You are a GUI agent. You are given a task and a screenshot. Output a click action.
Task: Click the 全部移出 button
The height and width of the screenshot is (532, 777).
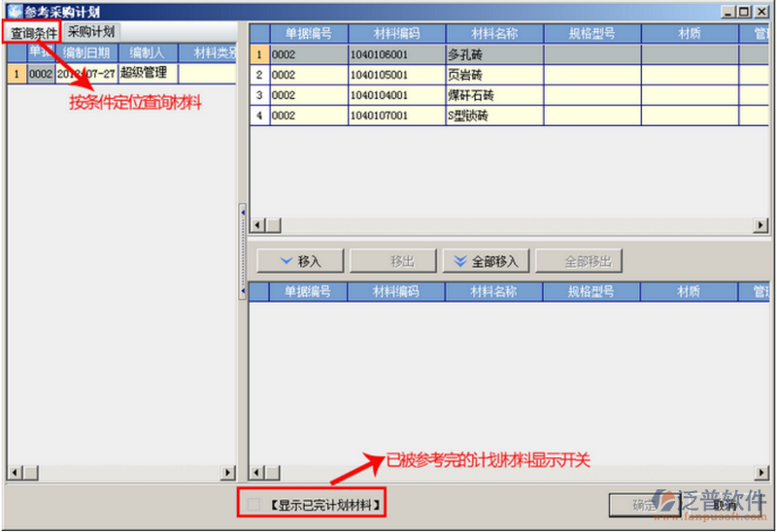point(579,261)
